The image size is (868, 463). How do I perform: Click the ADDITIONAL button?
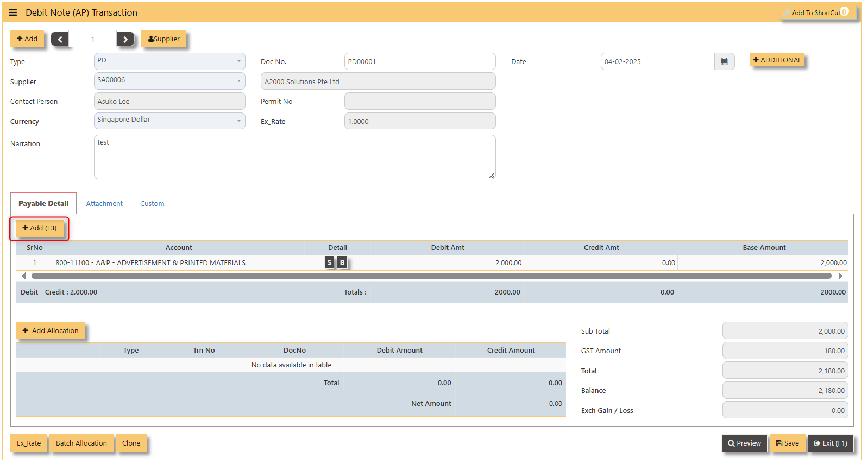click(x=777, y=60)
